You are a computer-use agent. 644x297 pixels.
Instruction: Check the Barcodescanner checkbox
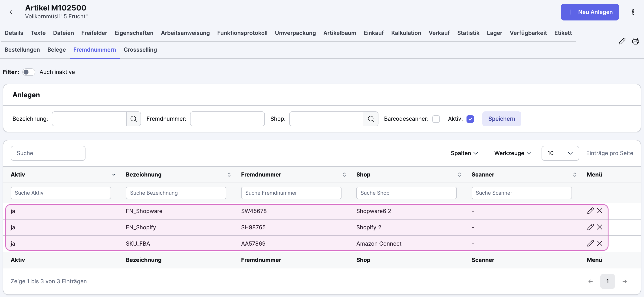pos(436,119)
